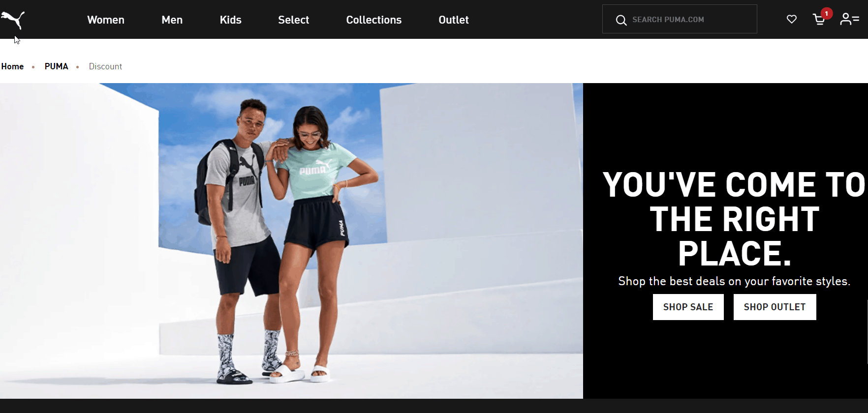Image resolution: width=868 pixels, height=413 pixels.
Task: Click the Shop Sale button
Action: (x=688, y=307)
